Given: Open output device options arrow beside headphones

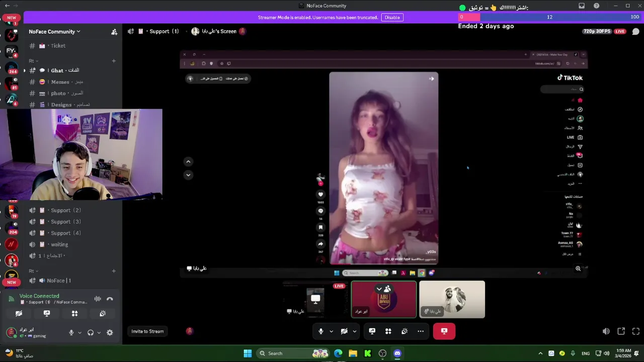Looking at the screenshot, I should 99,332.
